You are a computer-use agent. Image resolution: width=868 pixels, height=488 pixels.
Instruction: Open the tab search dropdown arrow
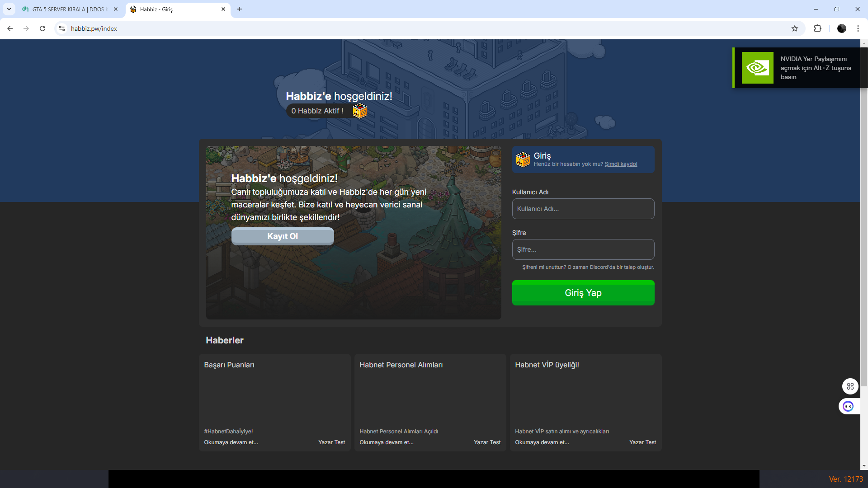[9, 9]
